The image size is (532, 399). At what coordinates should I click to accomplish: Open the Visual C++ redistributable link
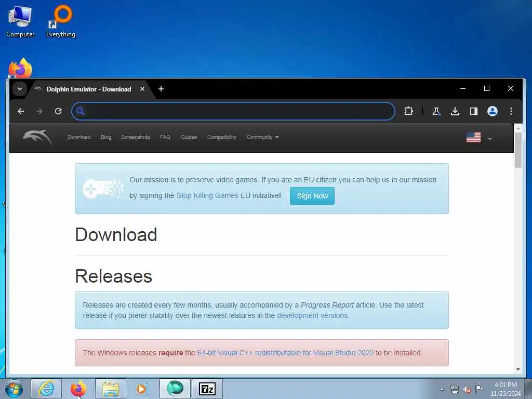click(285, 353)
